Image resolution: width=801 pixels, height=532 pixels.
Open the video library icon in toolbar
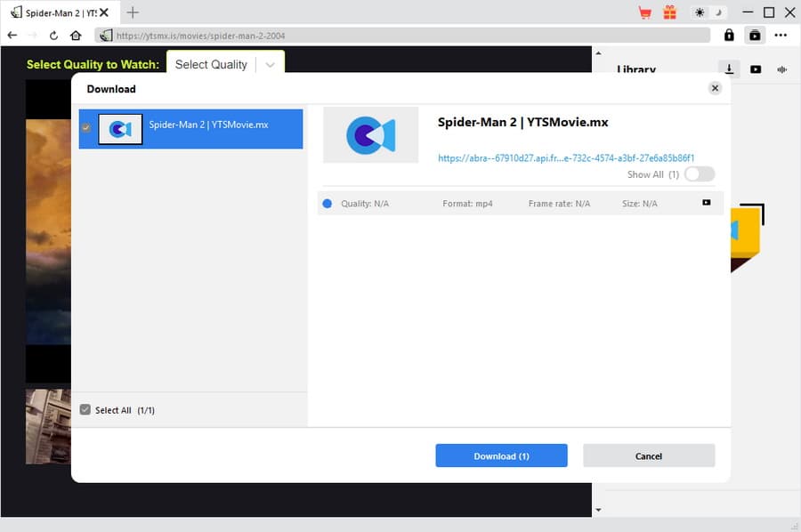(x=755, y=36)
